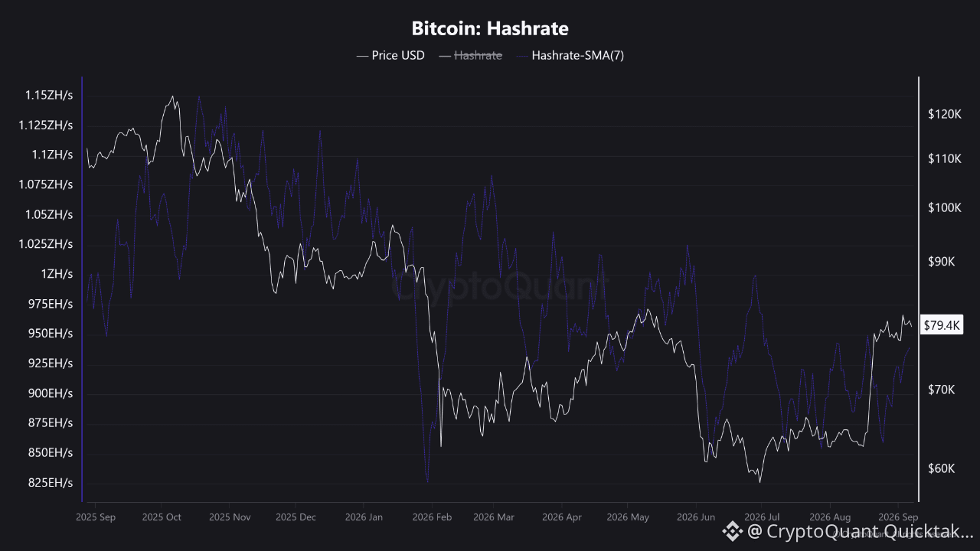Click the $120K price axis label

pos(944,114)
